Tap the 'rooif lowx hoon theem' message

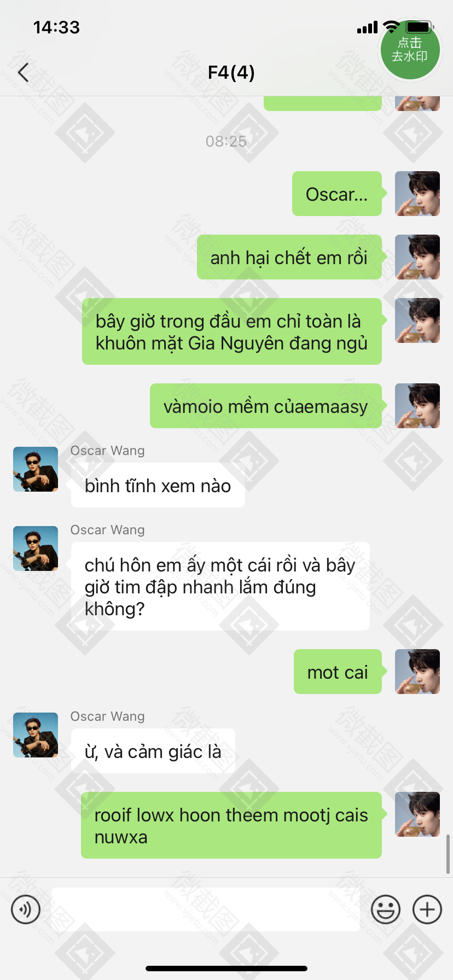click(x=231, y=825)
